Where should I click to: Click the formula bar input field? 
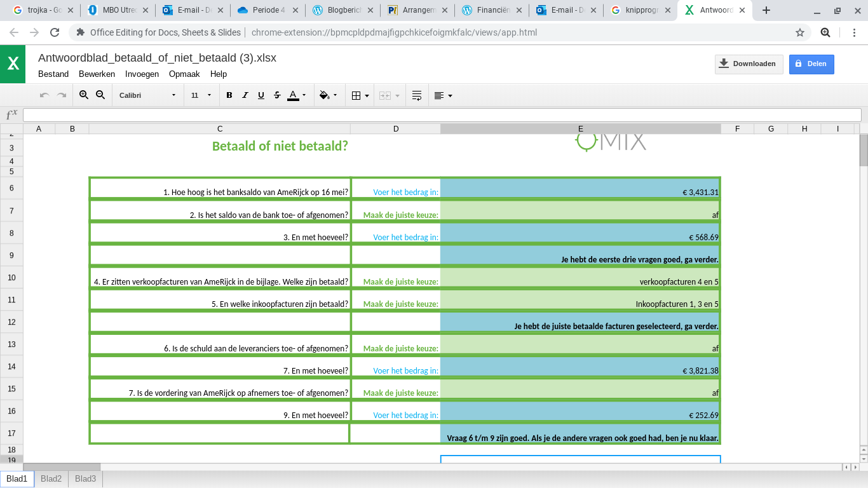pyautogui.click(x=442, y=115)
